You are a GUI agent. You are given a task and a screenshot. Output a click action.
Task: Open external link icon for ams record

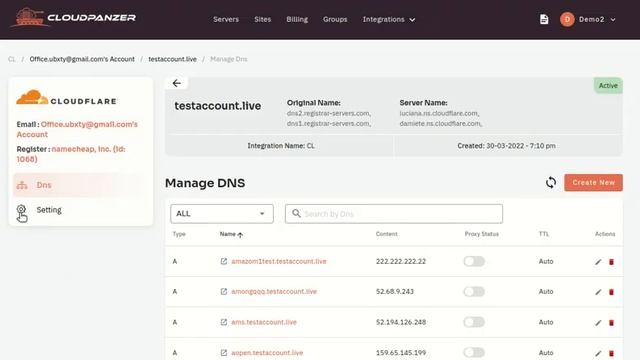click(224, 322)
